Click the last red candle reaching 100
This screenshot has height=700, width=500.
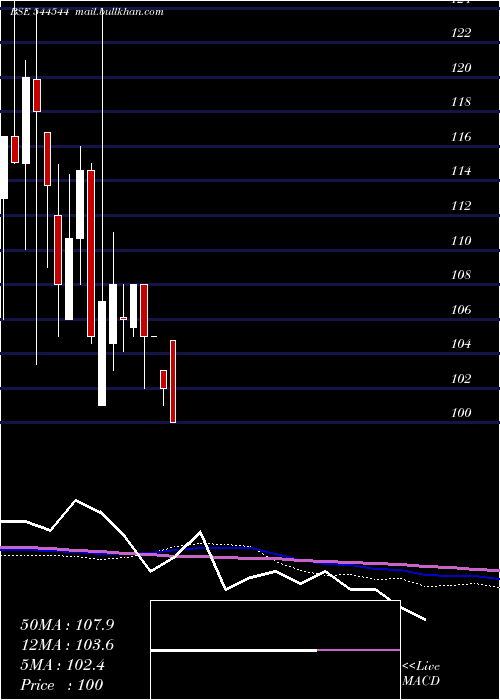tap(173, 381)
